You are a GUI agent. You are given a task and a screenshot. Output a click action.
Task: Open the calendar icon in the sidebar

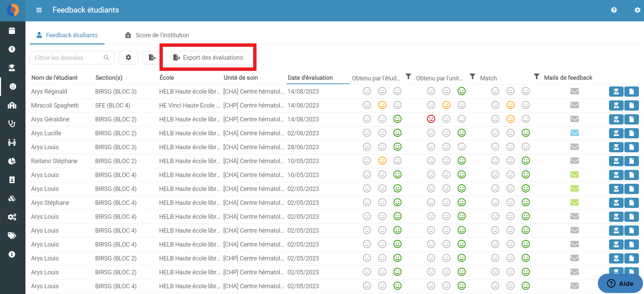point(12,31)
